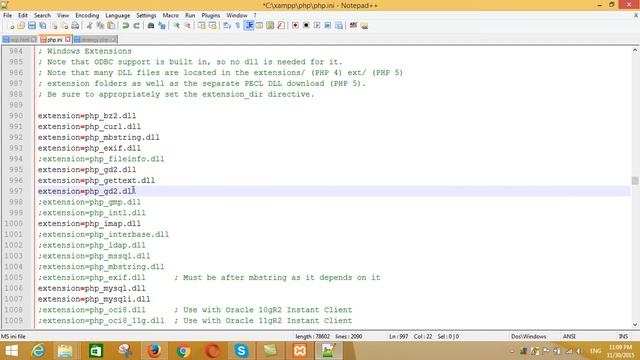Open the Search menu

click(42, 15)
